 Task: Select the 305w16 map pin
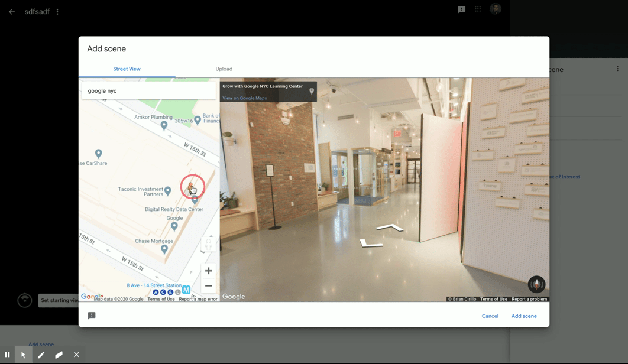click(x=198, y=121)
